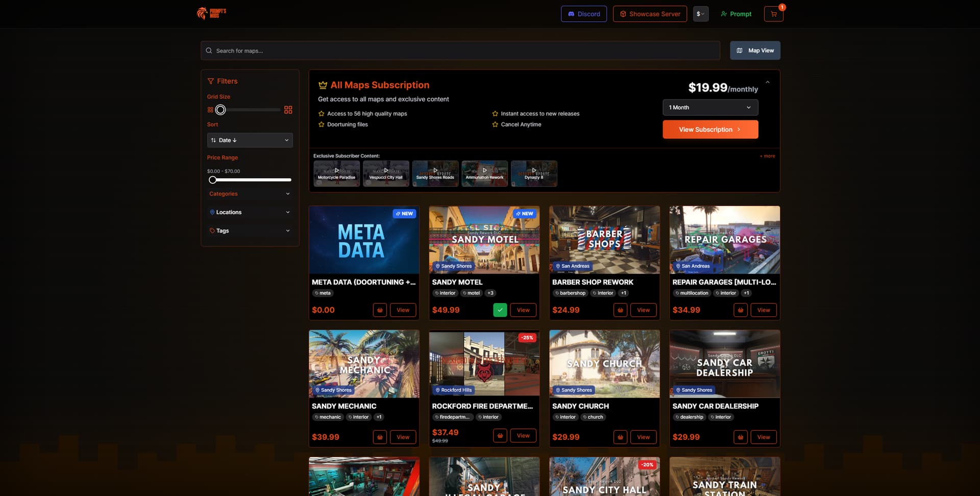Screen dimensions: 980x496
Task: Filter by the multilocation tag
Action: pos(692,293)
